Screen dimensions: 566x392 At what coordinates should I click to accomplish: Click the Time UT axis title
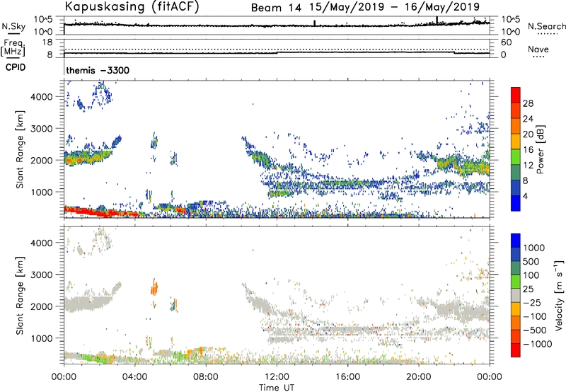click(x=277, y=388)
